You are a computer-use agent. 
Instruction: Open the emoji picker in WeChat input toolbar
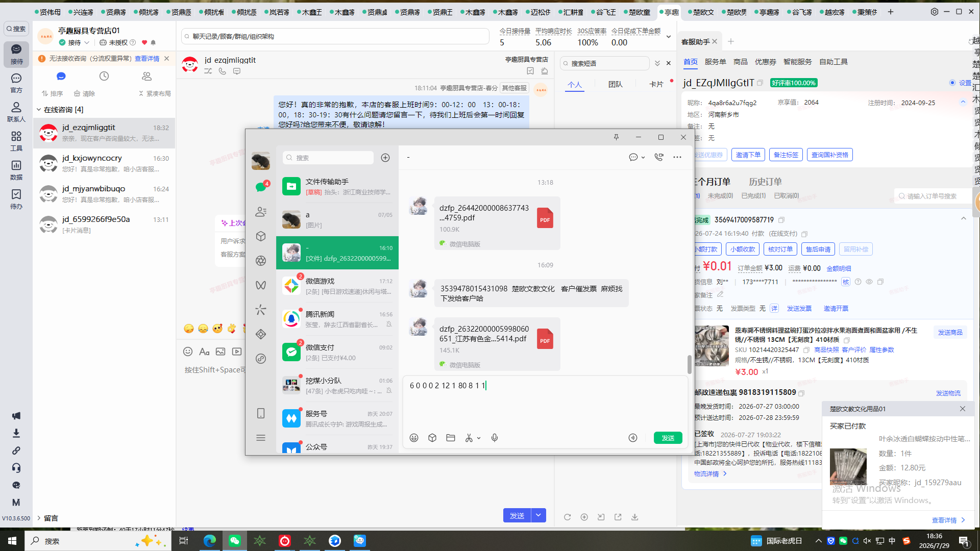[414, 438]
